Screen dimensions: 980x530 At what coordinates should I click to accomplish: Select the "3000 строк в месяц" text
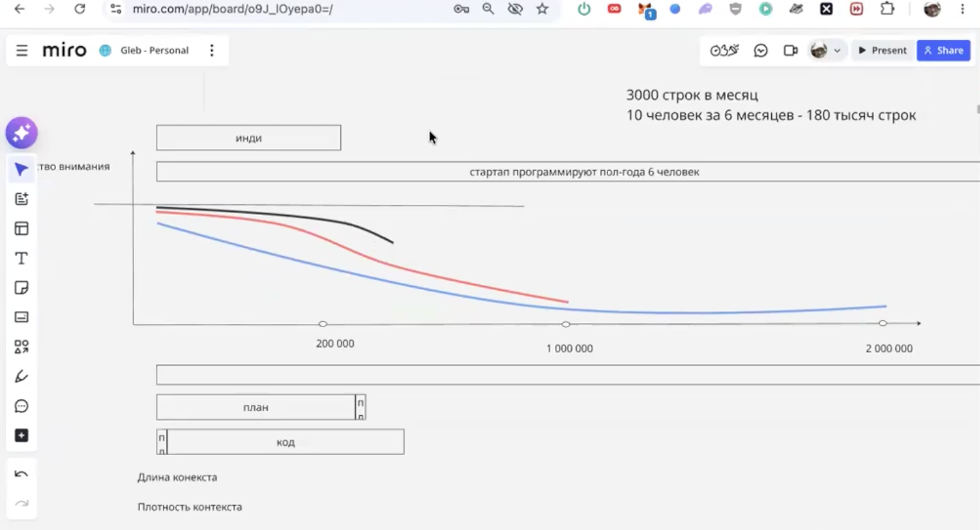692,95
